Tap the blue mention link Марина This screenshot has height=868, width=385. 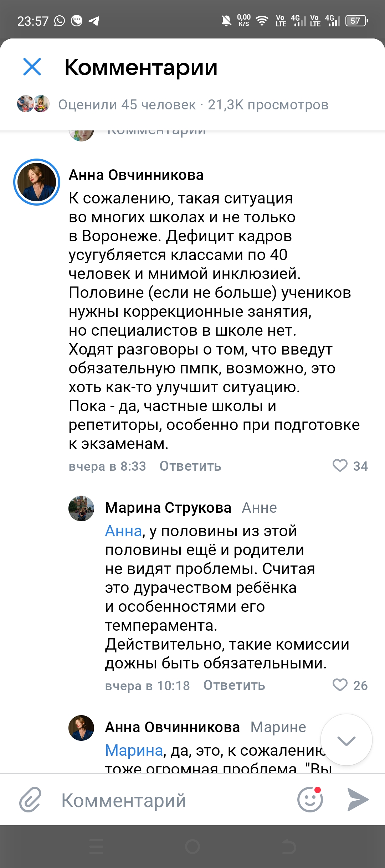click(134, 750)
